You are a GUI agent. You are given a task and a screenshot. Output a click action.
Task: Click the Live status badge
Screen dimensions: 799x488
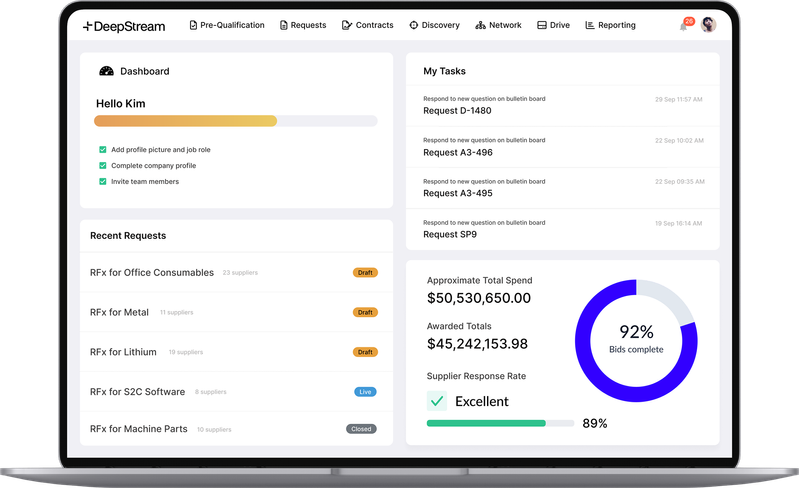tap(365, 392)
